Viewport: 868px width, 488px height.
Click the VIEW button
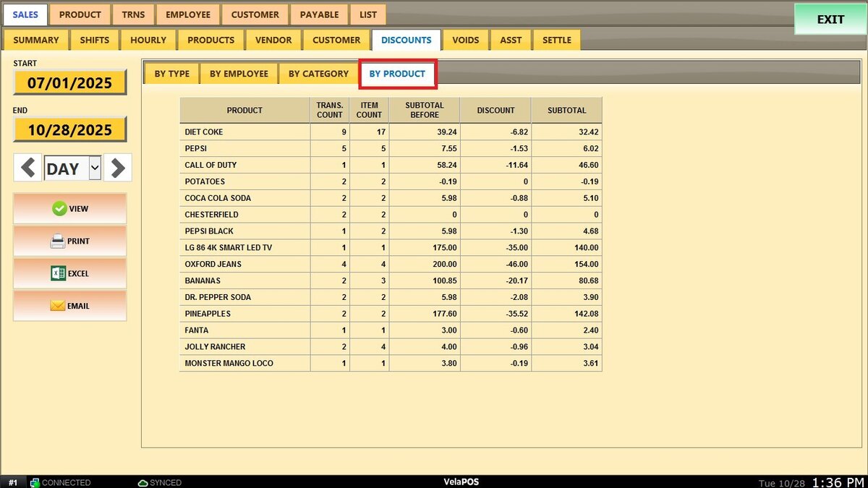pyautogui.click(x=69, y=209)
